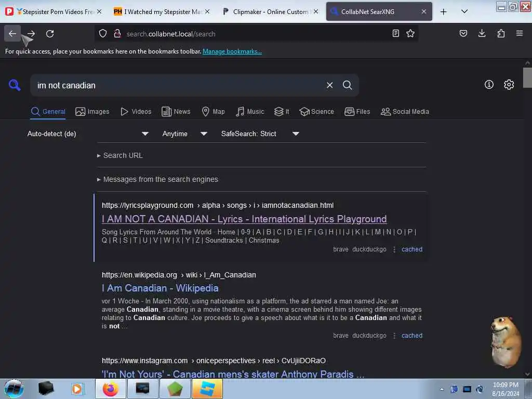Screen dimensions: 532x399
Task: Open cached link for Wikipedia result
Action: point(412,336)
